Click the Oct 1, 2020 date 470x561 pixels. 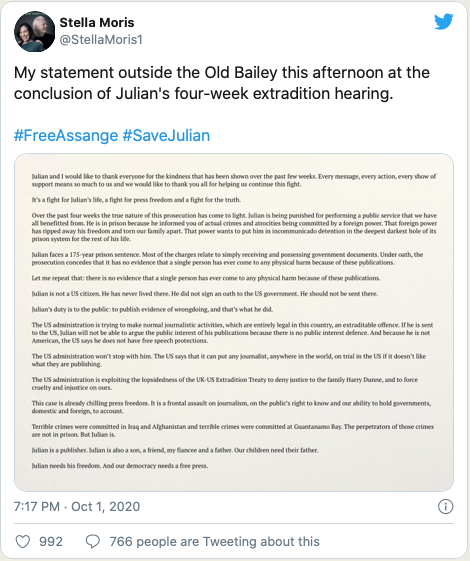(x=106, y=507)
